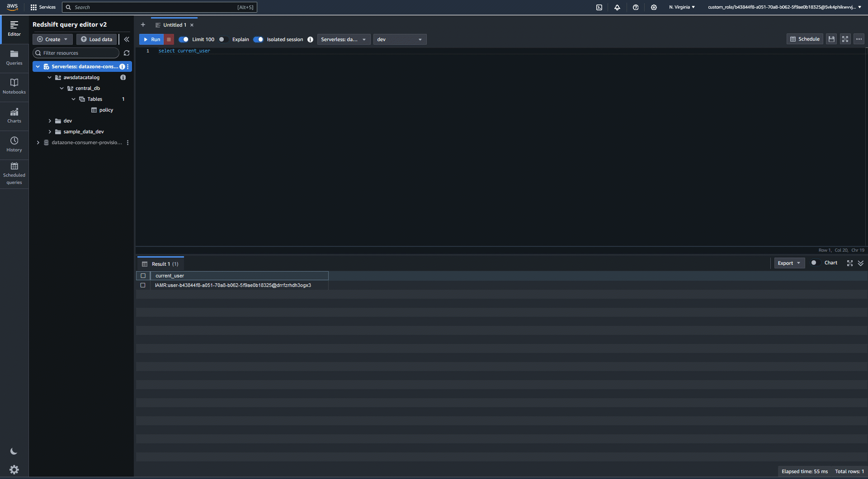Image resolution: width=868 pixels, height=479 pixels.
Task: Open query editor settings gear
Action: (x=14, y=470)
